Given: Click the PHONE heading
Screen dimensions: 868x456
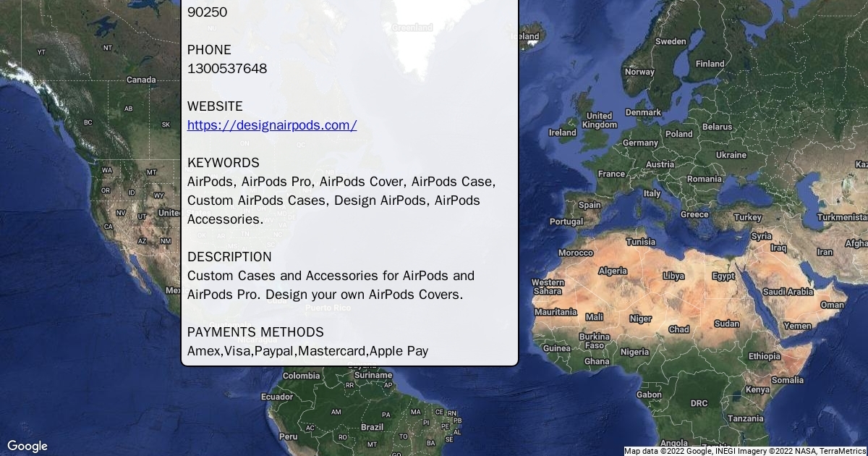Looking at the screenshot, I should click(x=209, y=50).
